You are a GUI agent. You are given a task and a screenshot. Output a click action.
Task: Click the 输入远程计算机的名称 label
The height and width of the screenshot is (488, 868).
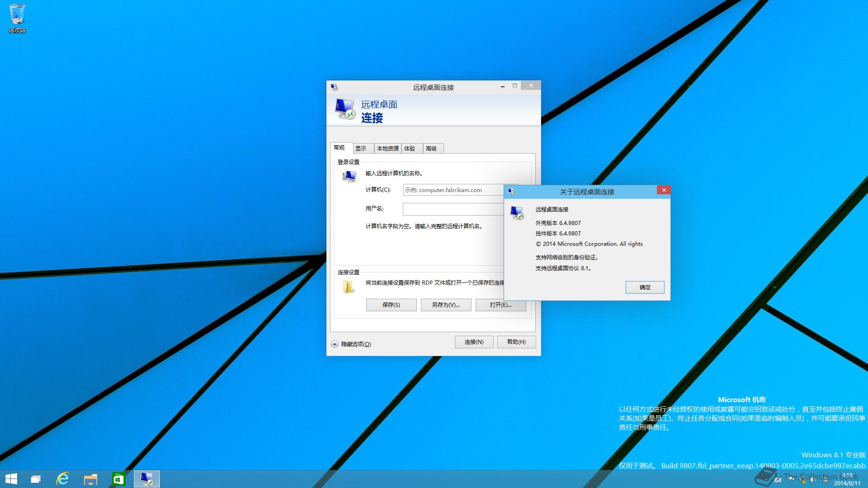tap(394, 174)
